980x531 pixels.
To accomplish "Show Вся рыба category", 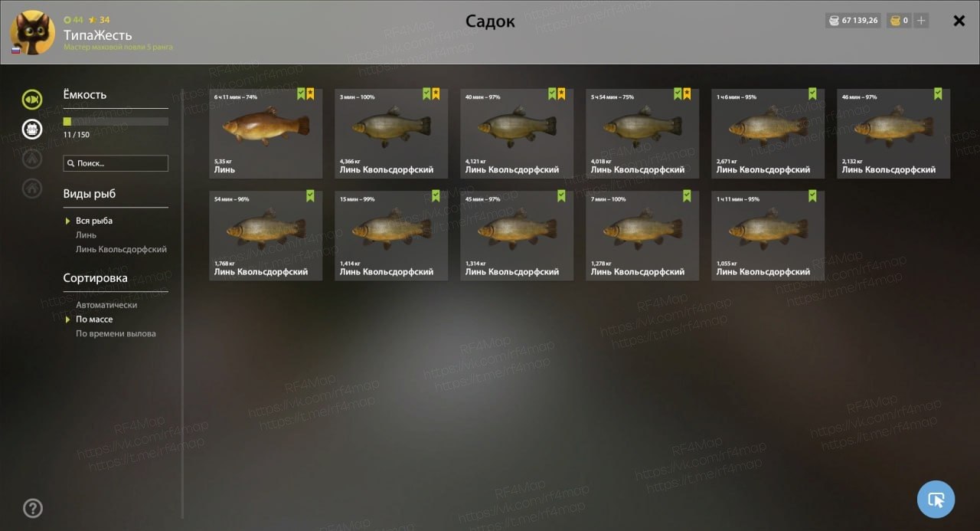I will [94, 221].
